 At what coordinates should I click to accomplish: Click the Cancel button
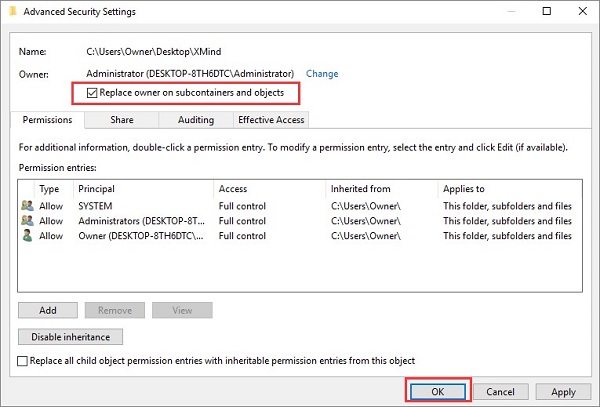pos(500,391)
